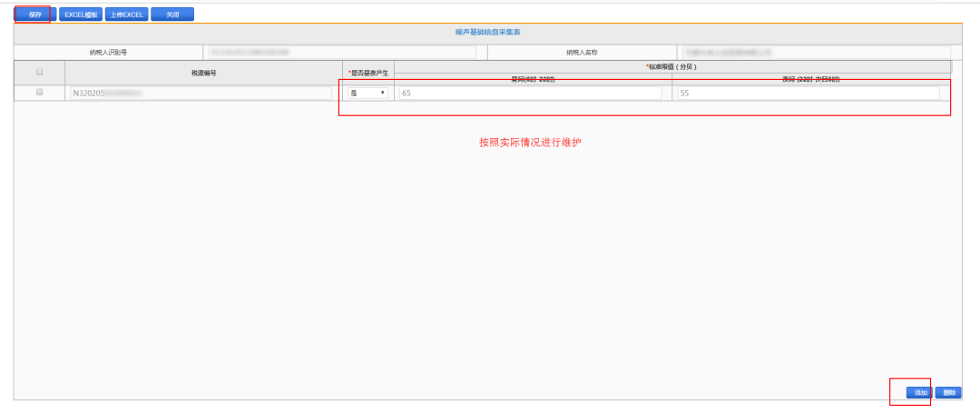Click the 关闭 close button
980x414 pixels.
click(x=172, y=15)
